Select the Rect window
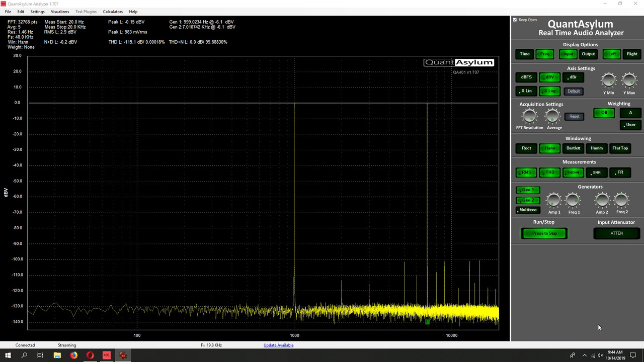The image size is (644, 362). pos(526,148)
